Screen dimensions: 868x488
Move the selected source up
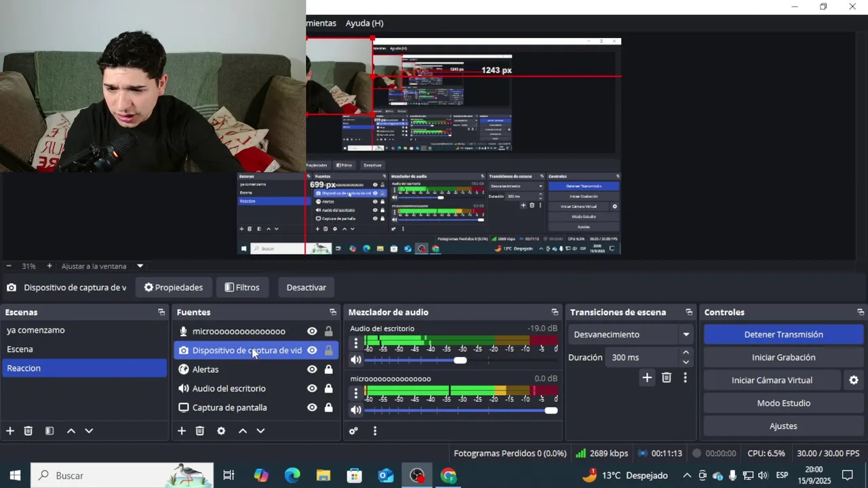242,431
